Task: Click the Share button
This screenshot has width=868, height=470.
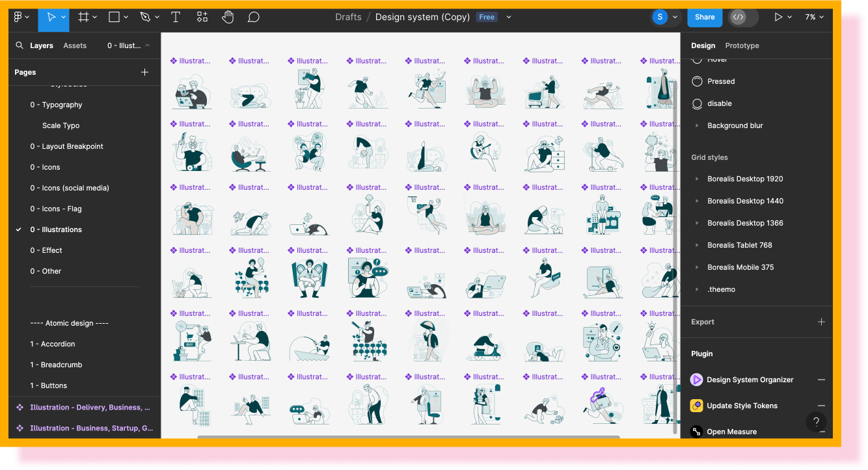Action: coord(704,18)
